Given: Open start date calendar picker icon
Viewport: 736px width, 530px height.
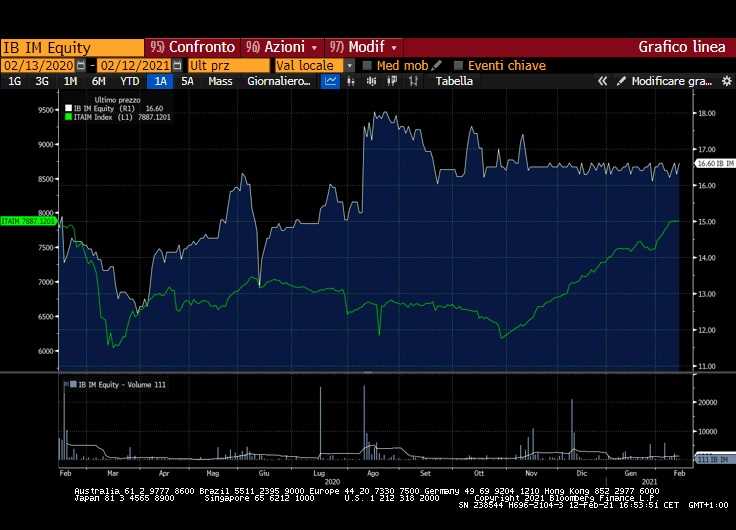Looking at the screenshot, I should point(79,65).
